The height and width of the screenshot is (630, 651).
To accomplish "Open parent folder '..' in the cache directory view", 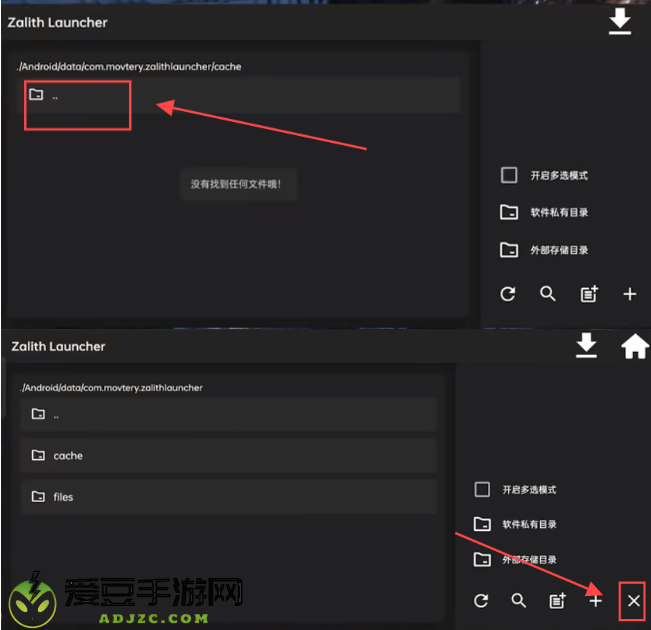I will pyautogui.click(x=239, y=95).
